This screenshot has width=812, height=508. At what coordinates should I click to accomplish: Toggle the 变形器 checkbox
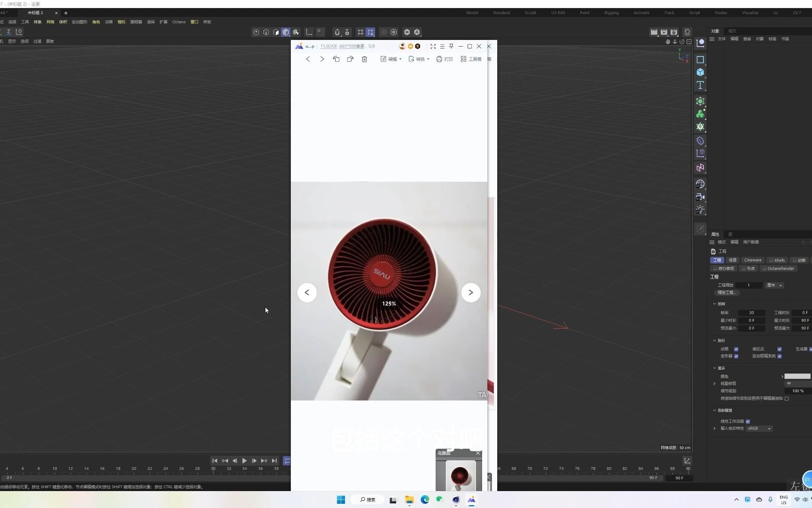pyautogui.click(x=736, y=356)
